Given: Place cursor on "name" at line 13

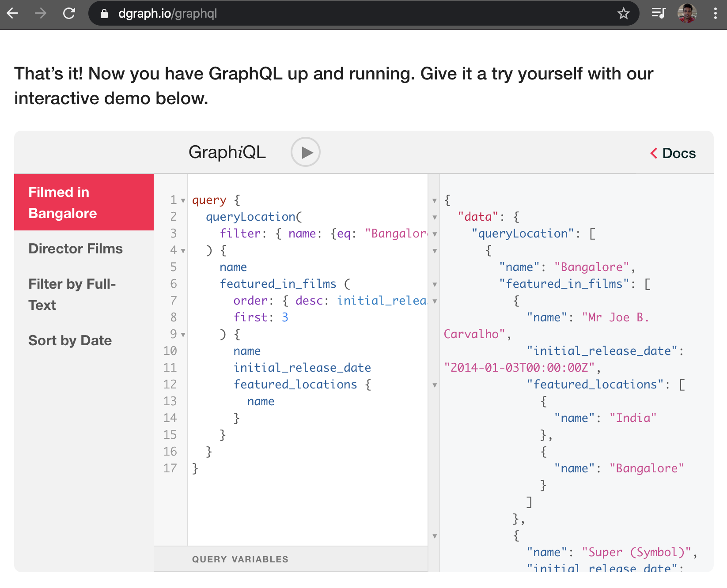Looking at the screenshot, I should tap(261, 401).
